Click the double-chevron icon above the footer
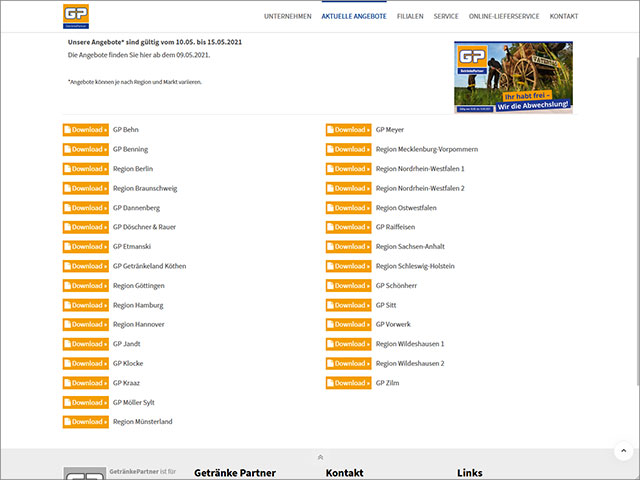640x480 pixels. tap(320, 457)
